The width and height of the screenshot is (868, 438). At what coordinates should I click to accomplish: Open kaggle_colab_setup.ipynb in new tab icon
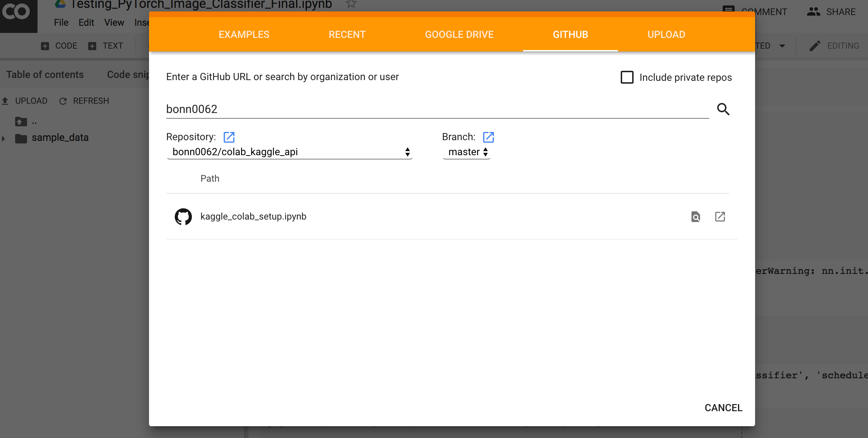pyautogui.click(x=720, y=217)
